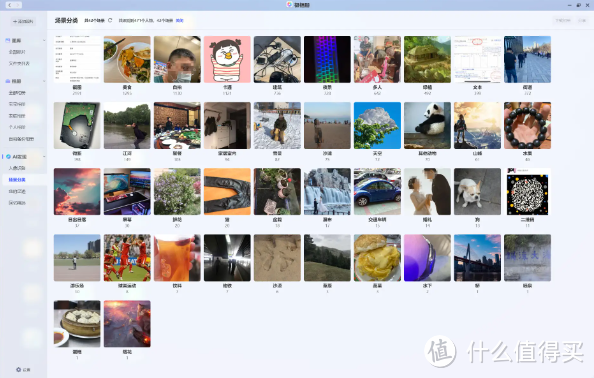Click the refresh icon beside the scene count

(x=110, y=20)
